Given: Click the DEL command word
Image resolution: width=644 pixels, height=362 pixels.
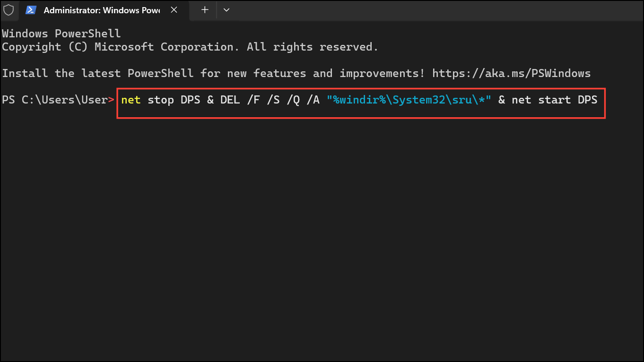Looking at the screenshot, I should pos(230,100).
